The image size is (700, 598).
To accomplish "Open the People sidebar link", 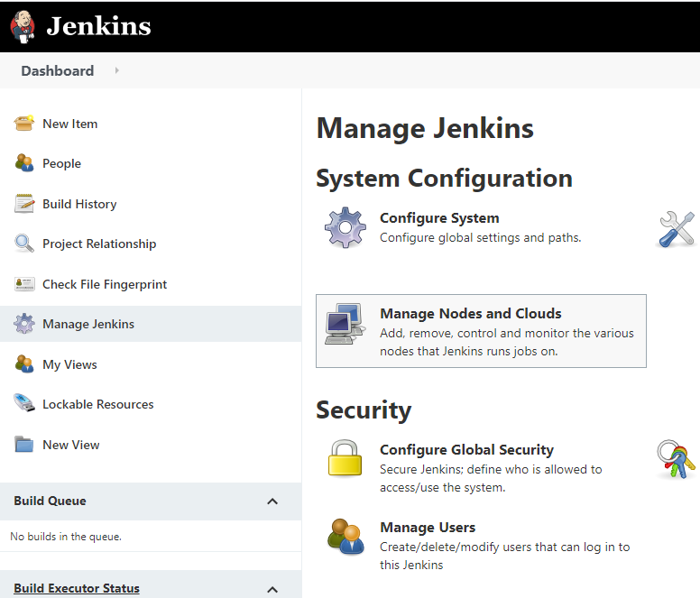I will 61,164.
